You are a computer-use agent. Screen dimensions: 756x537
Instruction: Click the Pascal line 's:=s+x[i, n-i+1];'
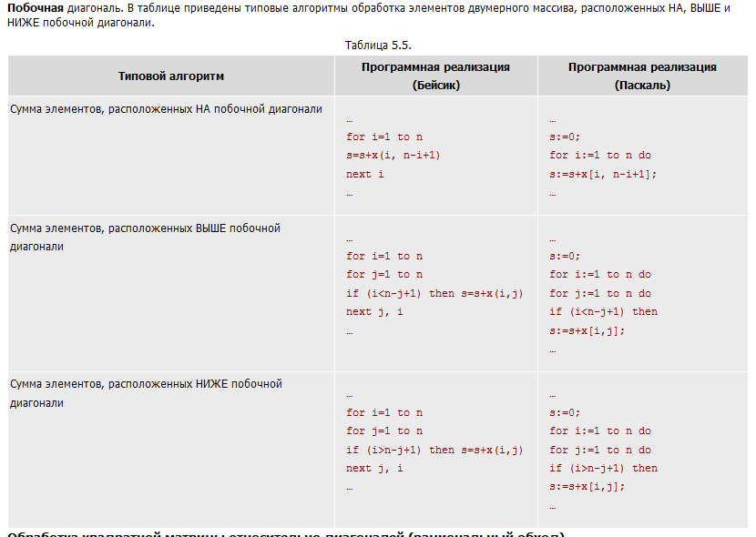603,174
